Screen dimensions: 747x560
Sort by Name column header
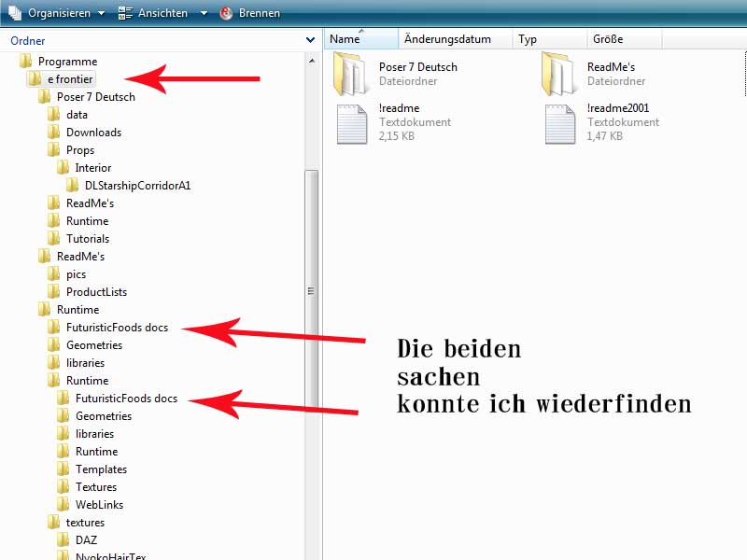coord(361,39)
